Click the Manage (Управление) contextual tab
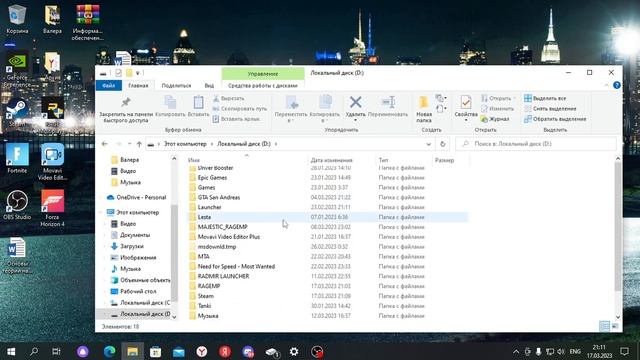 coord(263,73)
